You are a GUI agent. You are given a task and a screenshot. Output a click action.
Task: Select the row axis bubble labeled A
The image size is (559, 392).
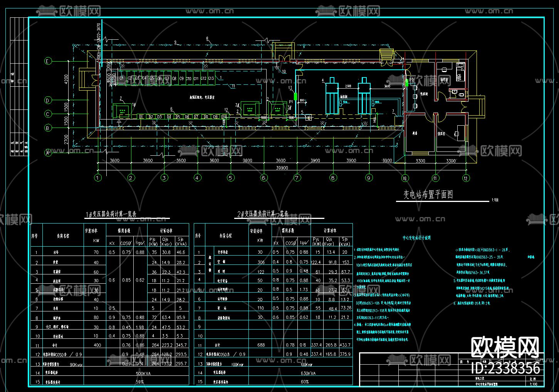coord(48,153)
